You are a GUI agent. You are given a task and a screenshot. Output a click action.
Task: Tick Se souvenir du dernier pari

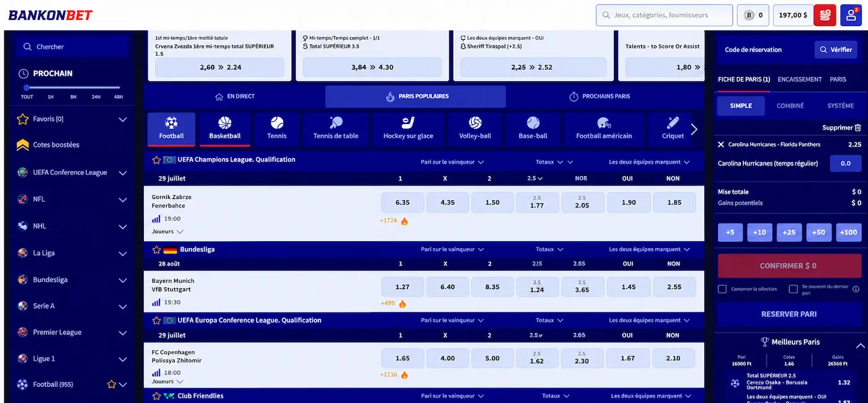coord(793,289)
